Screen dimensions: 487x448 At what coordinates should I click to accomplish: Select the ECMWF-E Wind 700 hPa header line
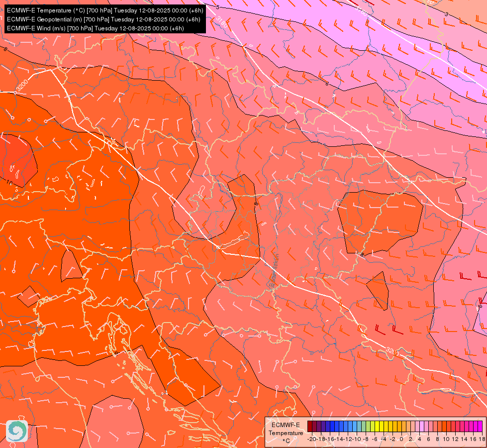(x=96, y=28)
